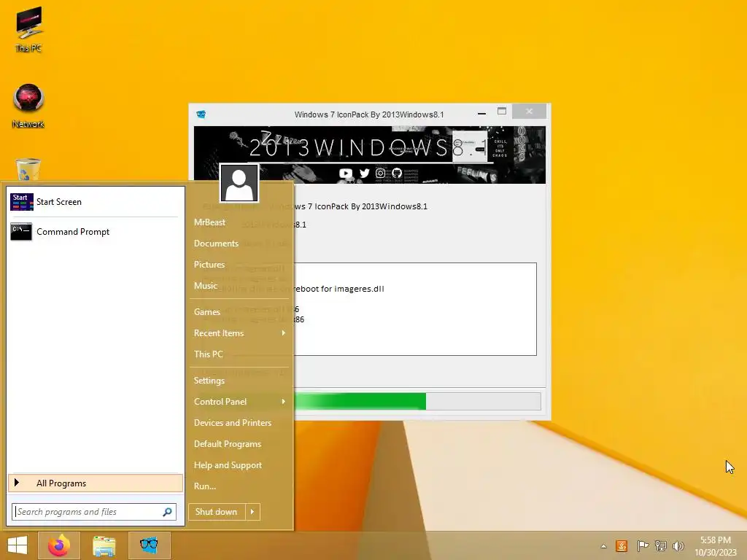Viewport: 747px width, 560px height.
Task: Click the YouTube icon in installer banner
Action: click(346, 174)
